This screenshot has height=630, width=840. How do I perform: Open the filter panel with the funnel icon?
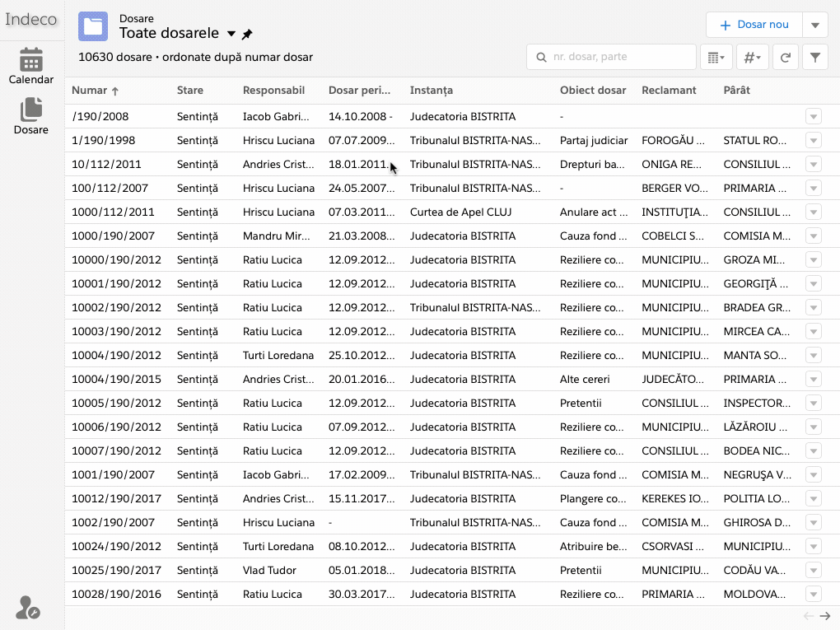click(814, 58)
